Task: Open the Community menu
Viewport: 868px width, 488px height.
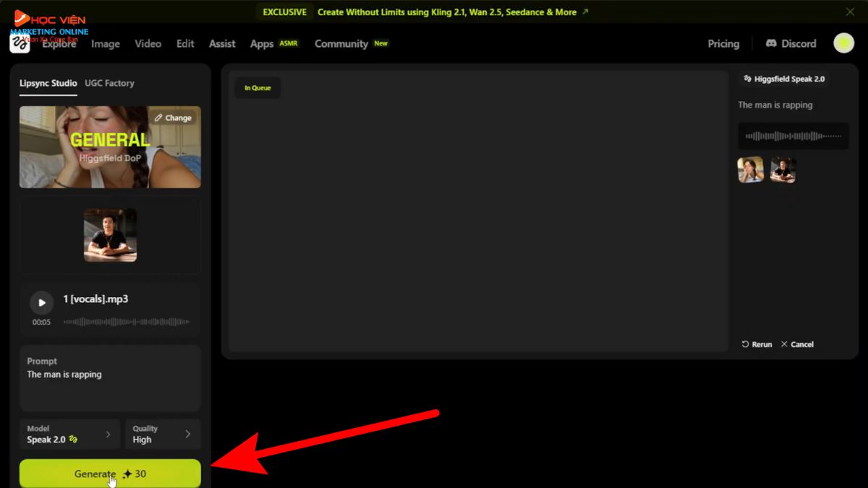Action: [341, 43]
